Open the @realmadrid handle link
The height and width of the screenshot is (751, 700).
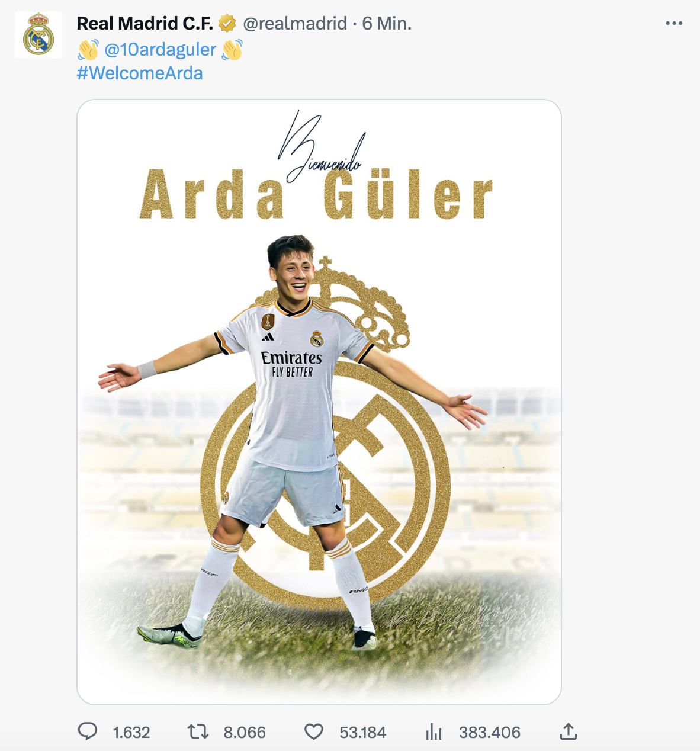295,24
